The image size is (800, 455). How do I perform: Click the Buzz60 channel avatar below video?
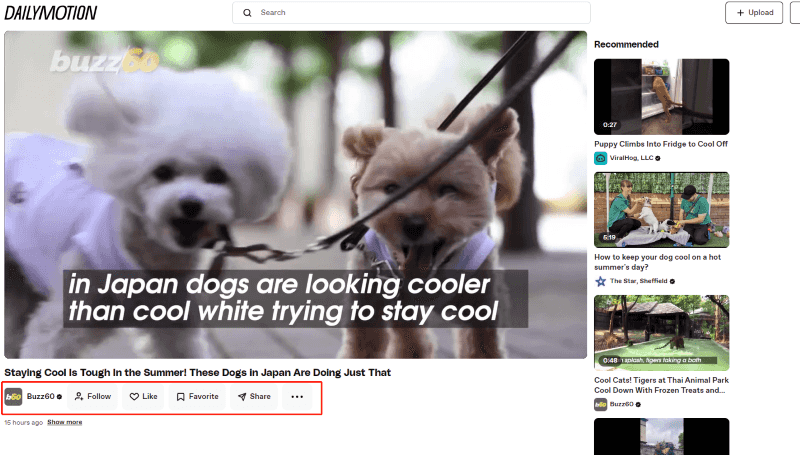[14, 397]
